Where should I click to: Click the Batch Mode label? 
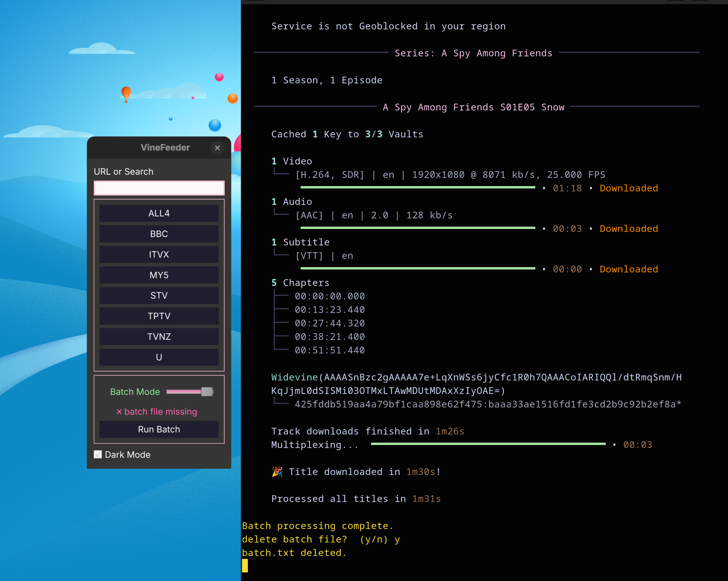coord(135,392)
